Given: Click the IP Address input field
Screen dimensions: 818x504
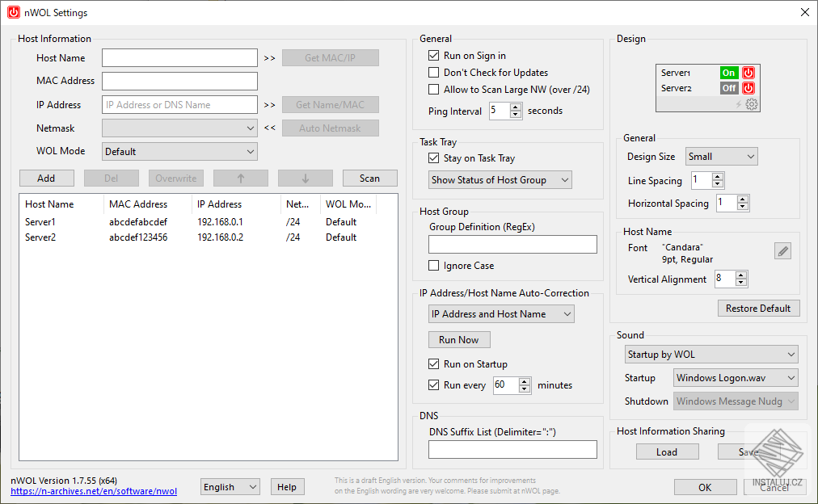Looking at the screenshot, I should pyautogui.click(x=179, y=105).
